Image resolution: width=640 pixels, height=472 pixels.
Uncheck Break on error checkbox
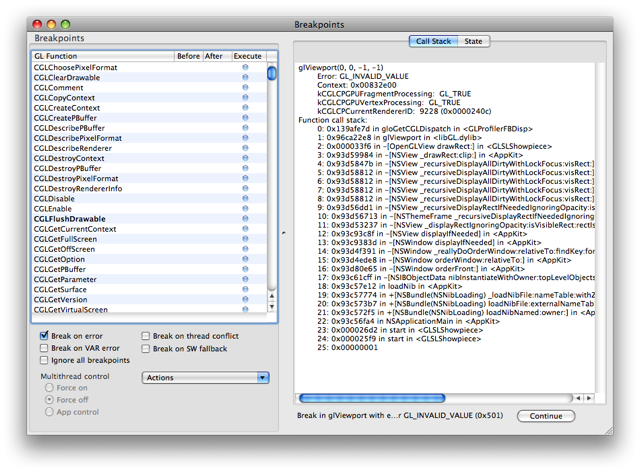(x=45, y=336)
